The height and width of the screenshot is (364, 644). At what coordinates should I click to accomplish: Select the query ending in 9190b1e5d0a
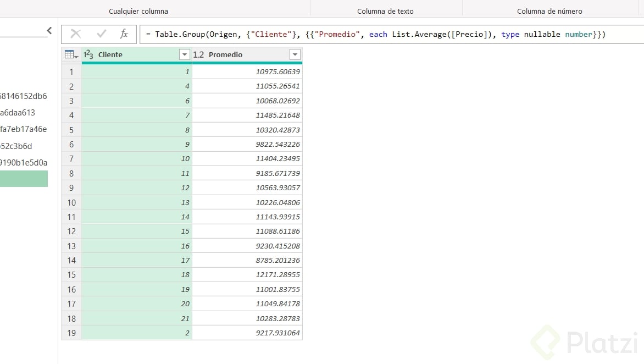coord(24,162)
